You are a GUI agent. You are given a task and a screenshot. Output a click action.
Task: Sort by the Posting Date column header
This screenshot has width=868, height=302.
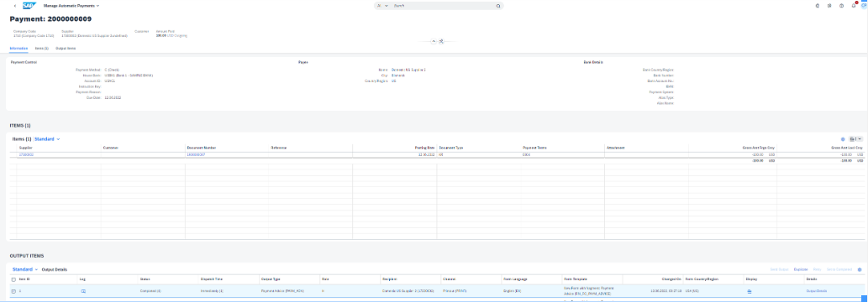[425, 148]
